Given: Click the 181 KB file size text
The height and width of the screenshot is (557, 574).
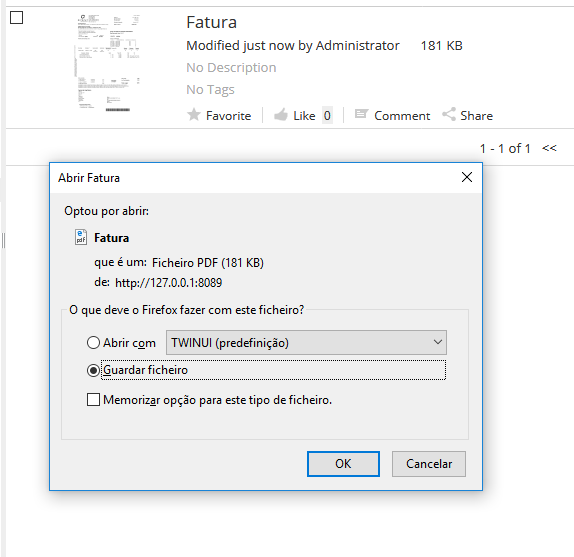Looking at the screenshot, I should pyautogui.click(x=441, y=46).
